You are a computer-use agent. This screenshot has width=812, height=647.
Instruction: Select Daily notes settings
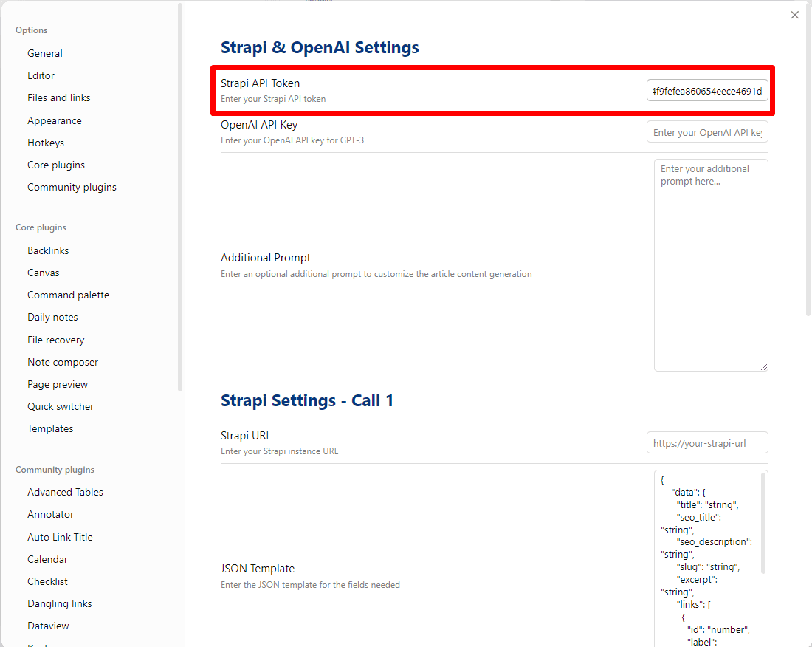(x=52, y=318)
